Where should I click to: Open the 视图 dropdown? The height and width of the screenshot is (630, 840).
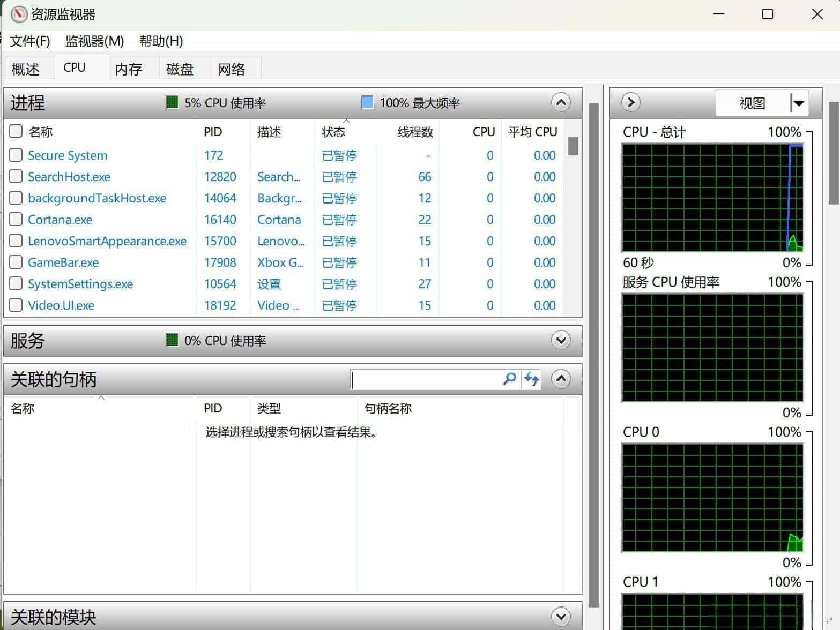[x=798, y=102]
